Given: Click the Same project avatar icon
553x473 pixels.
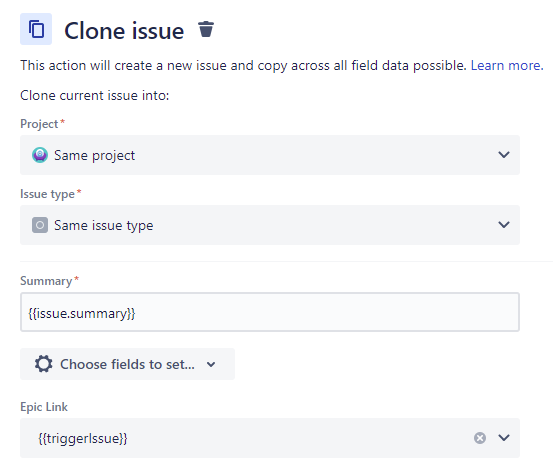Looking at the screenshot, I should pos(40,155).
